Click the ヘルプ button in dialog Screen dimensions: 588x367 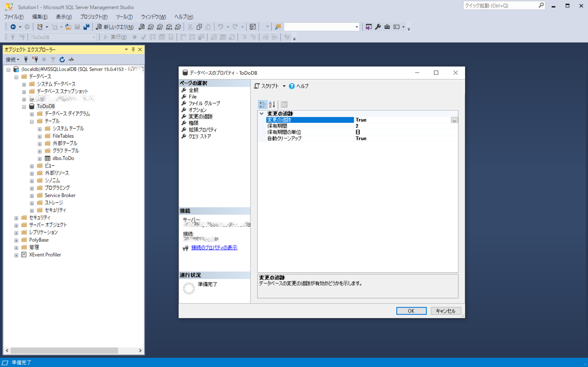coord(299,86)
